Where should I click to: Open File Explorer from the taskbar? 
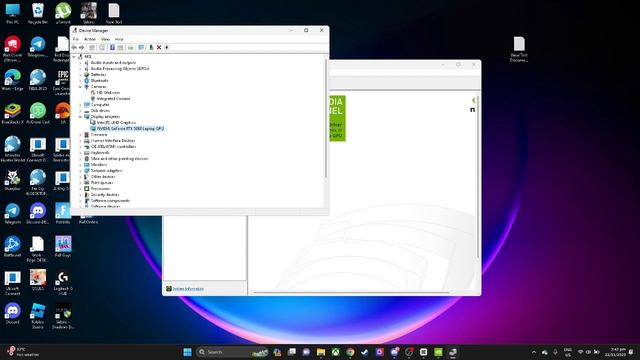[321, 352]
